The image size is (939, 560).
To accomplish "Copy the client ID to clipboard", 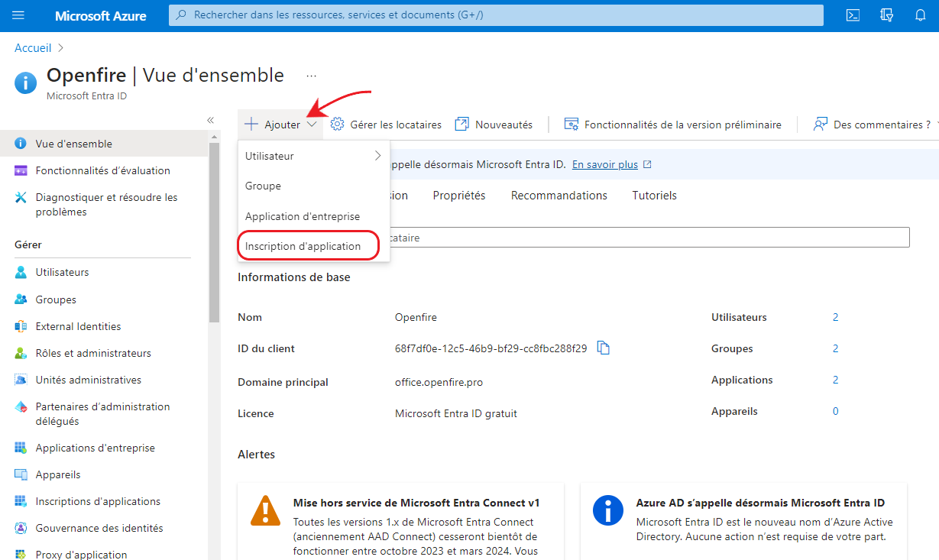I will (x=604, y=348).
